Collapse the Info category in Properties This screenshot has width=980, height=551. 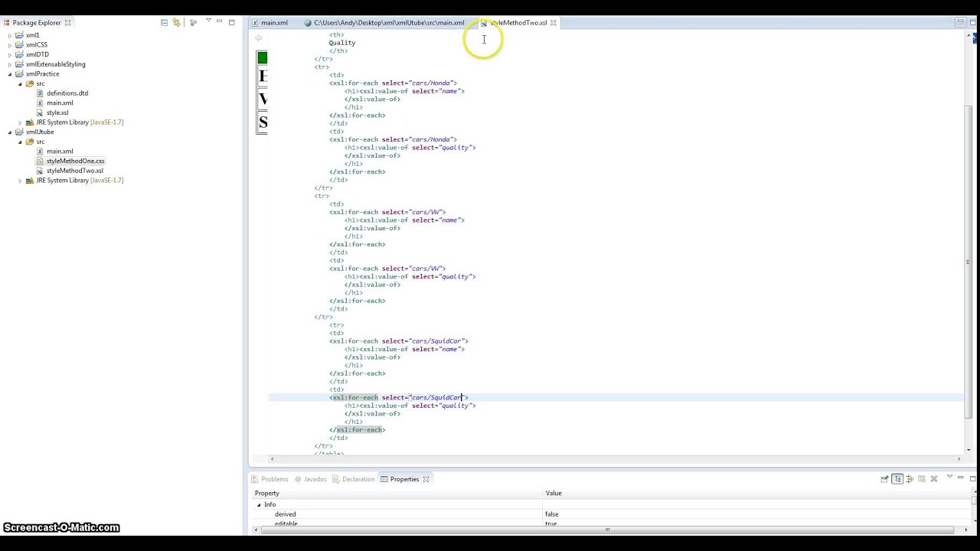point(259,504)
